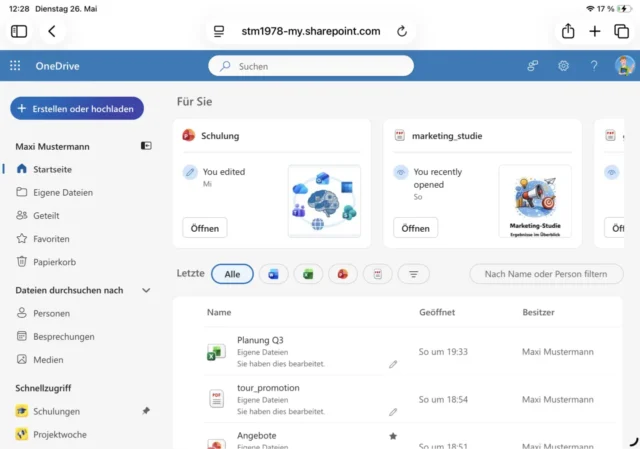Sort by the Name column header
Screen dimensions: 640x449
tap(219, 312)
